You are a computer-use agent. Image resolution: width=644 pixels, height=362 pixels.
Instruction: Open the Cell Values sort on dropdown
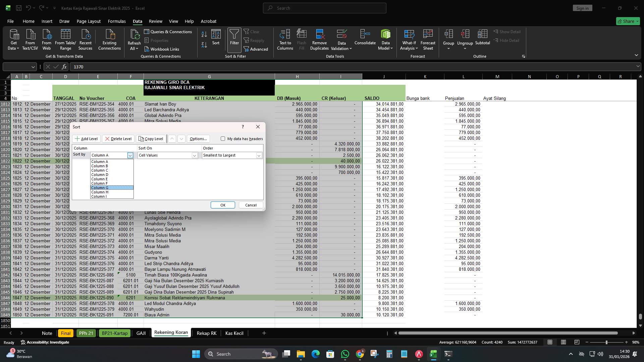tap(195, 155)
